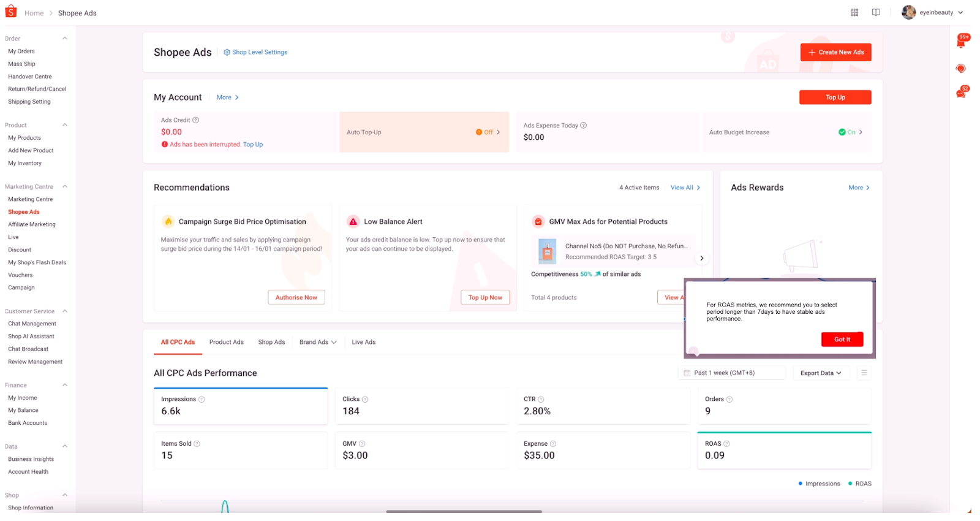The width and height of the screenshot is (980, 521).
Task: Click the red Top Up button
Action: click(x=835, y=97)
